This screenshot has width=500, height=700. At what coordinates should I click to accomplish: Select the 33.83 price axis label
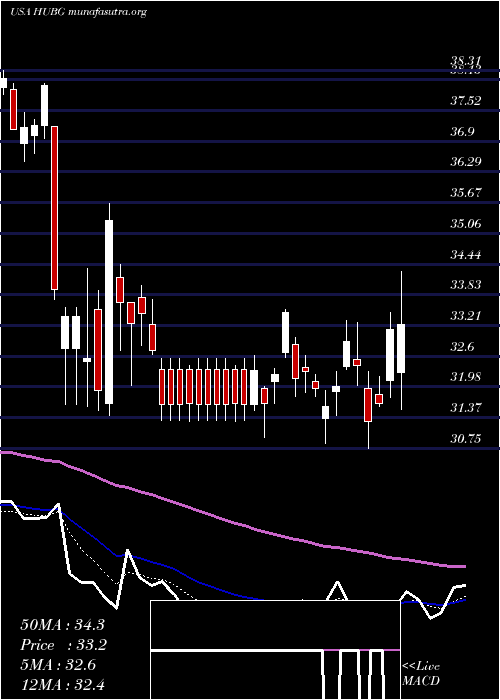(x=466, y=285)
